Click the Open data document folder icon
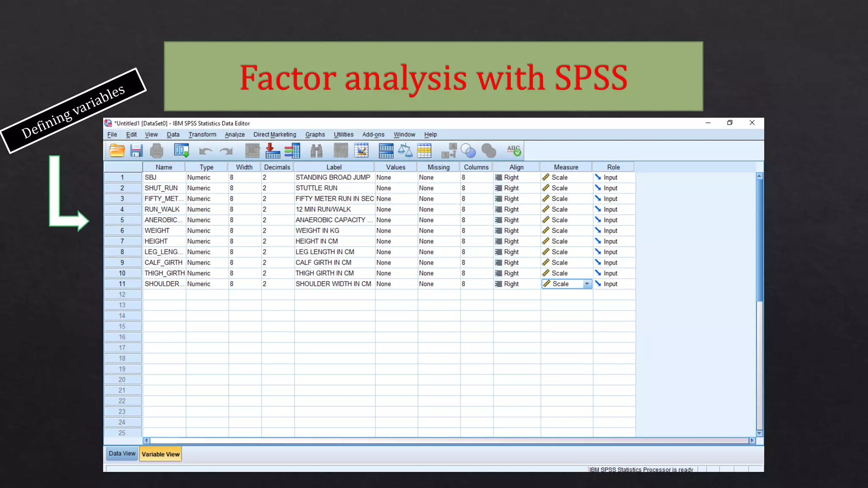The width and height of the screenshot is (868, 488). tap(117, 151)
